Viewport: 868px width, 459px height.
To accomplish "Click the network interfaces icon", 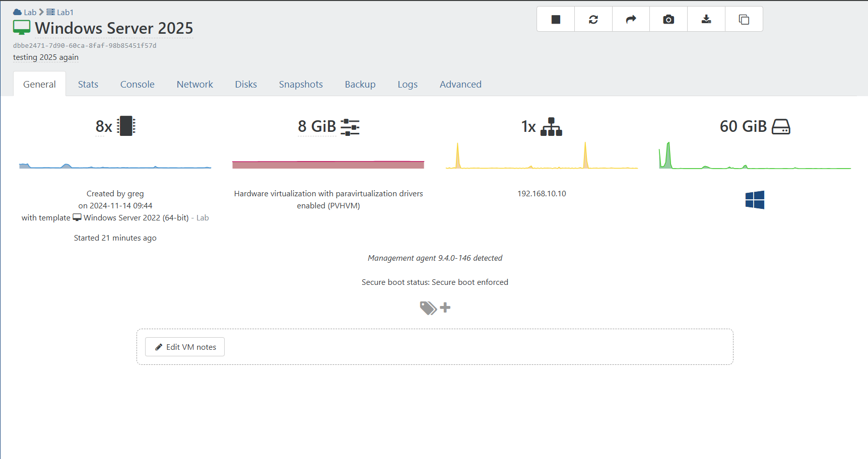I will (551, 127).
